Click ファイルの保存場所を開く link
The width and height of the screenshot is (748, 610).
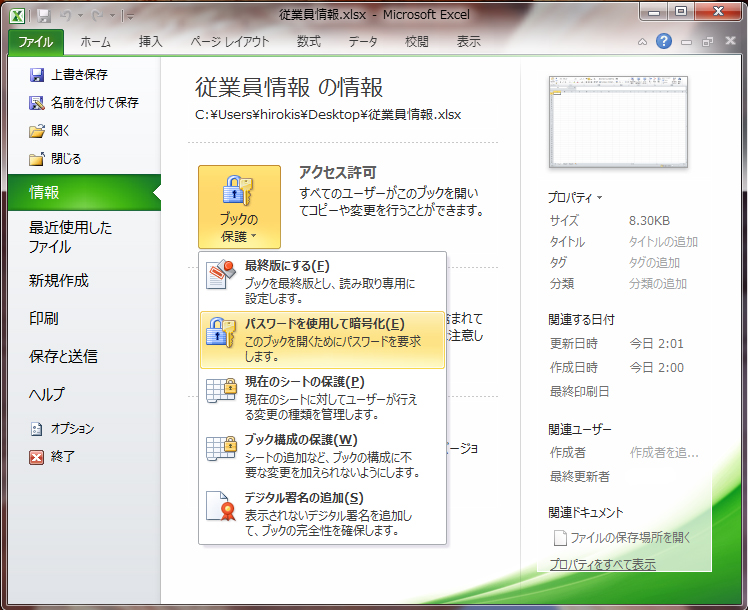630,538
